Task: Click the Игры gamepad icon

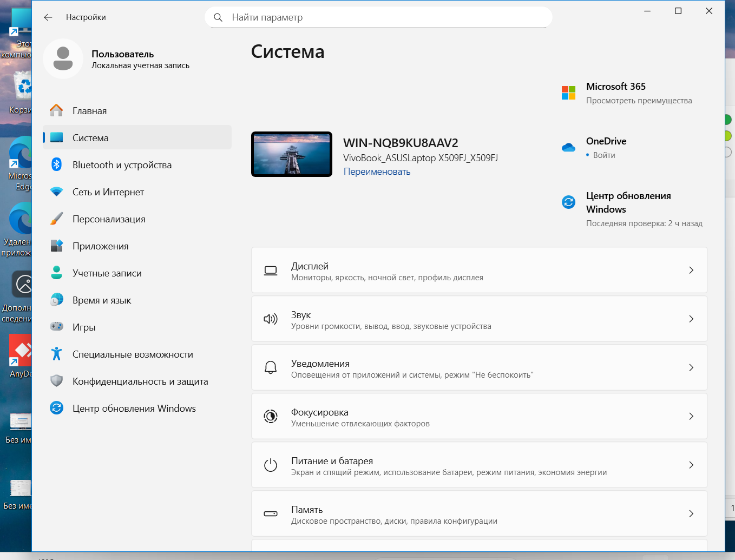Action: (56, 327)
